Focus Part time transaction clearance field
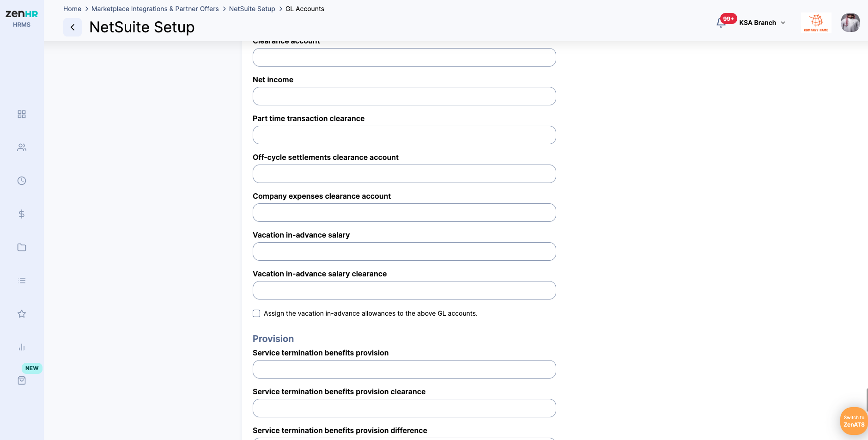This screenshot has height=440, width=868. tap(404, 135)
